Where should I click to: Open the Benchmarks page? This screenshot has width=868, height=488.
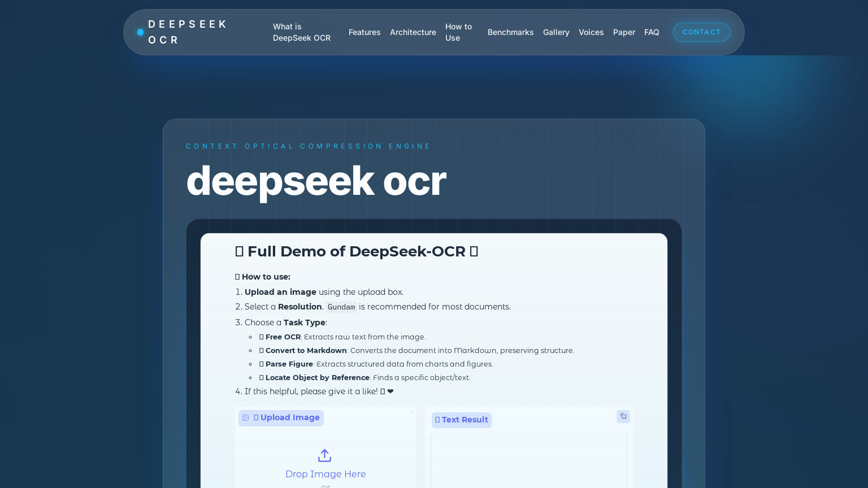point(510,32)
